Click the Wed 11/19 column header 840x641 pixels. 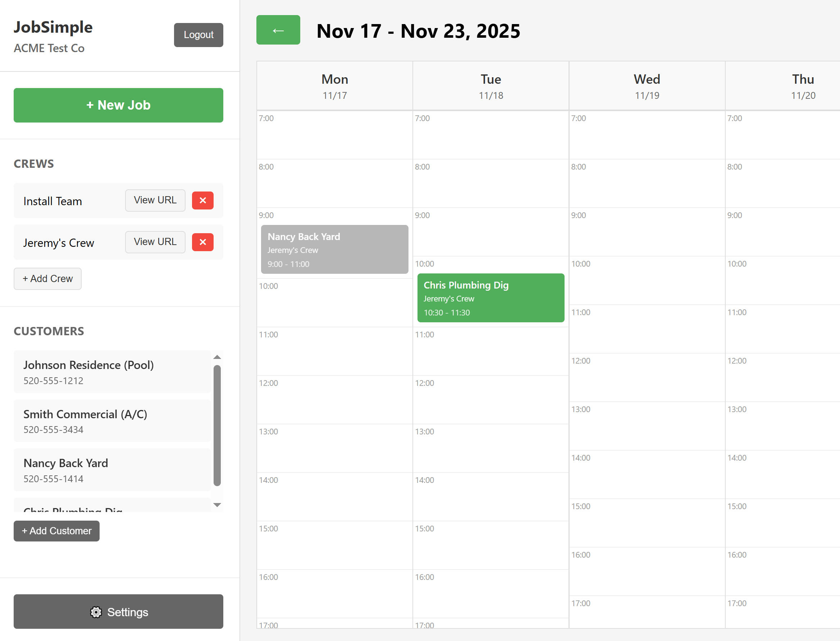[647, 86]
